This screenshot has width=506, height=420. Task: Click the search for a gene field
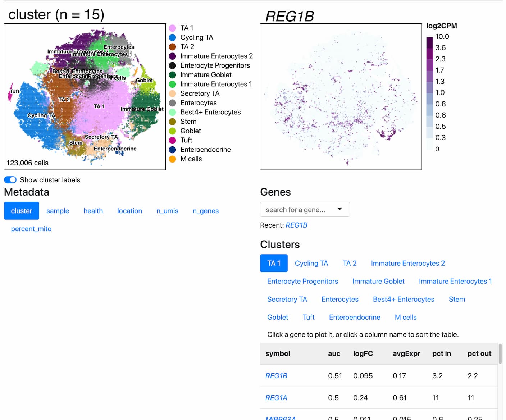click(296, 210)
